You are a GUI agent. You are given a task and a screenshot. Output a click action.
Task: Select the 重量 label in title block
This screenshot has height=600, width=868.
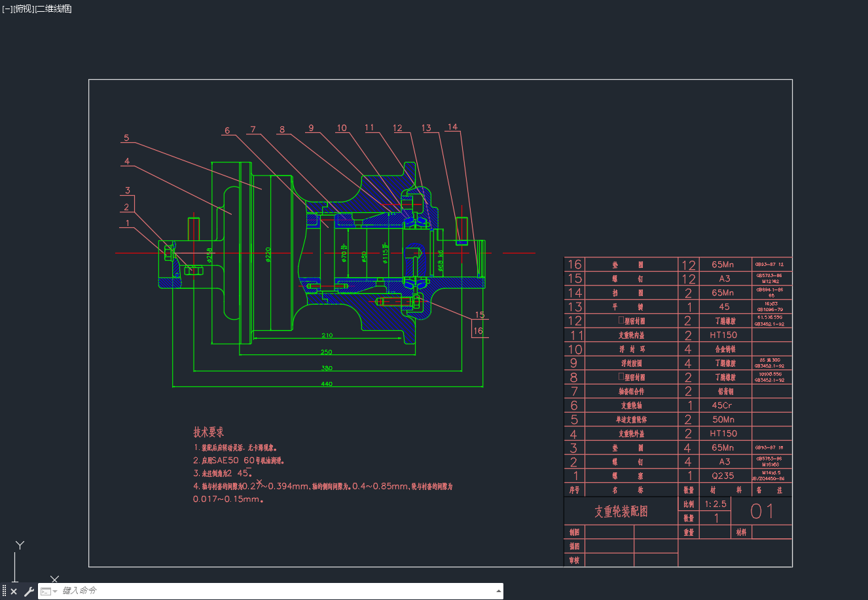(689, 533)
